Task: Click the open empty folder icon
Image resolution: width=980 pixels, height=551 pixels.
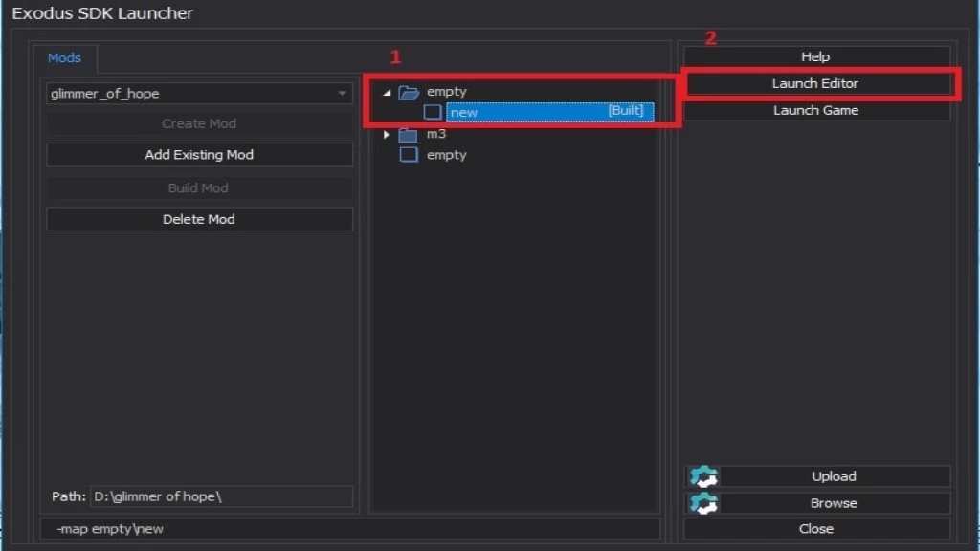Action: pyautogui.click(x=409, y=93)
